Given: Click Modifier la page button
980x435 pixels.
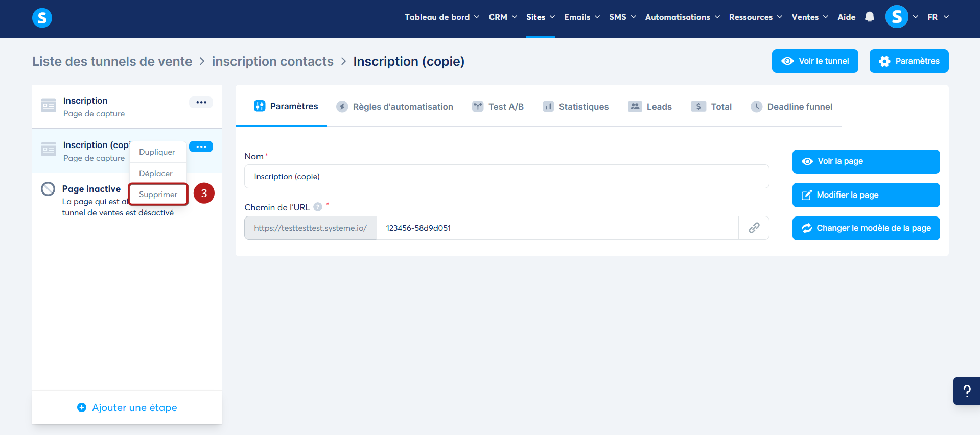Looking at the screenshot, I should 866,195.
